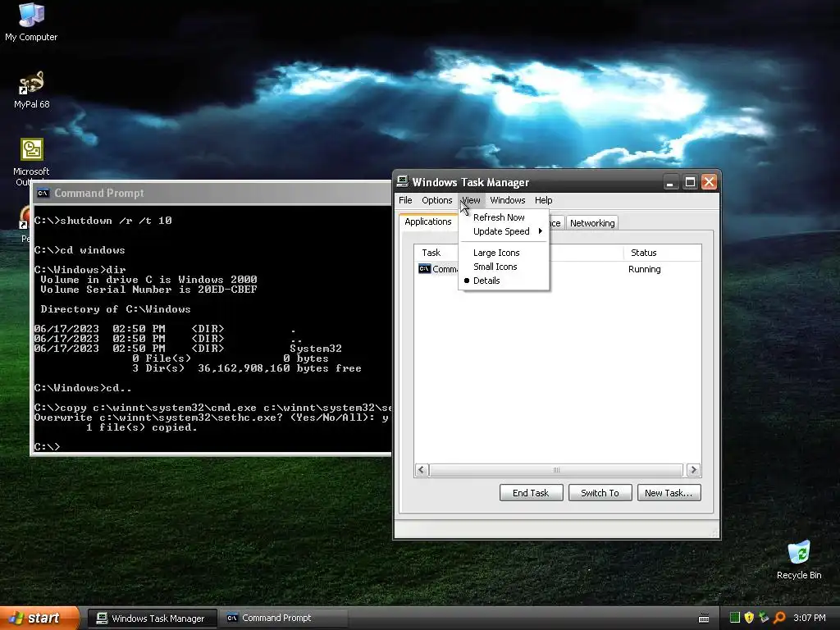Select Small Icons view option
Image resolution: width=840 pixels, height=630 pixels.
pyautogui.click(x=504, y=267)
